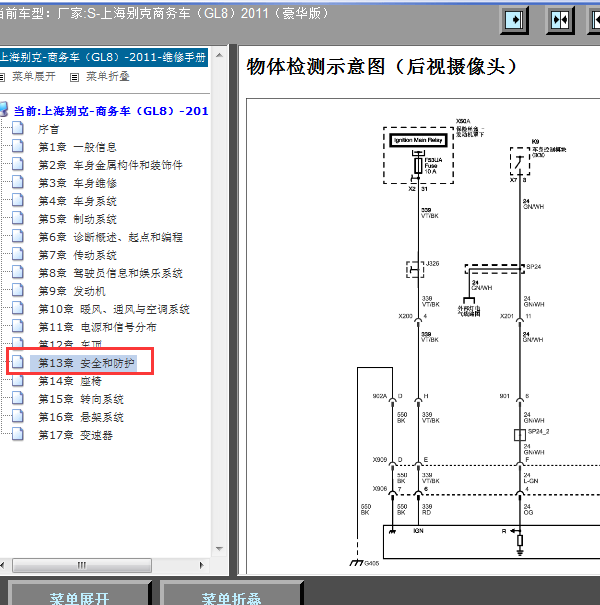This screenshot has width=600, height=605.
Task: Select chapter 第13章 安全和防护
Action: pos(83,363)
